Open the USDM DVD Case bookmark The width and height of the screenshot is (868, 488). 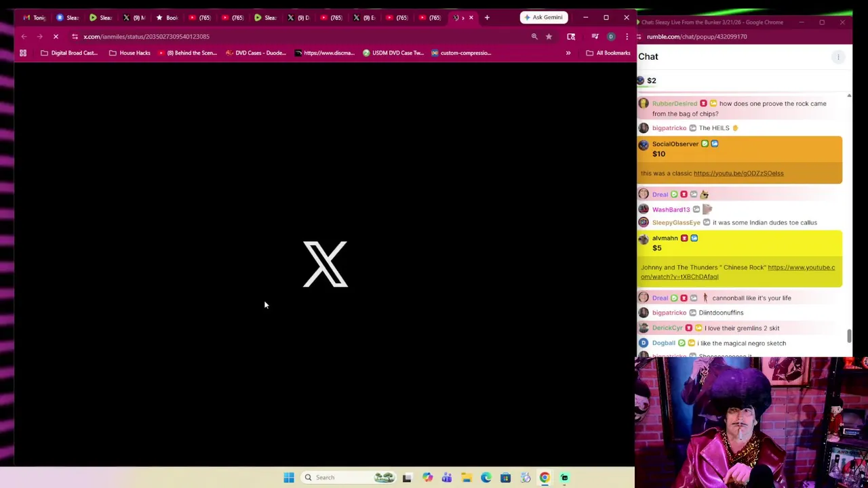point(393,53)
